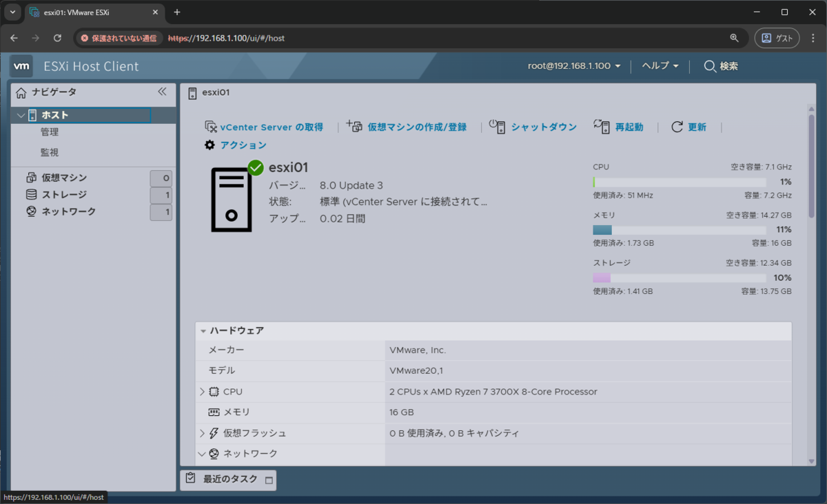
Task: Click the ストレージ database icon in navigator
Action: point(31,195)
